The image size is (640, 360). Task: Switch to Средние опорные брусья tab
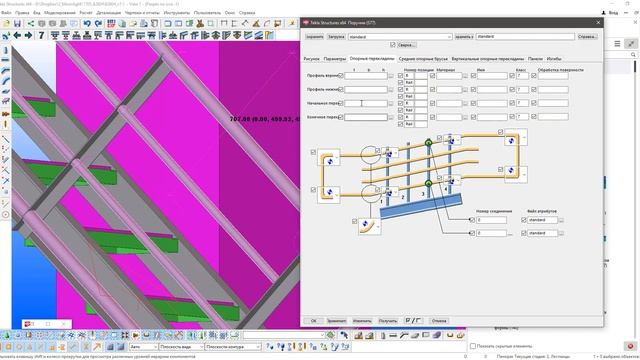pyautogui.click(x=423, y=59)
